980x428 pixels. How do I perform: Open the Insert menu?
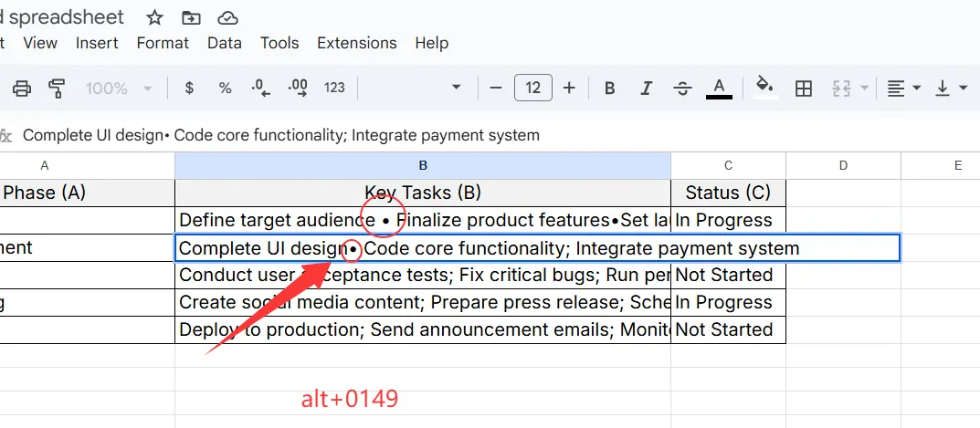coord(97,43)
